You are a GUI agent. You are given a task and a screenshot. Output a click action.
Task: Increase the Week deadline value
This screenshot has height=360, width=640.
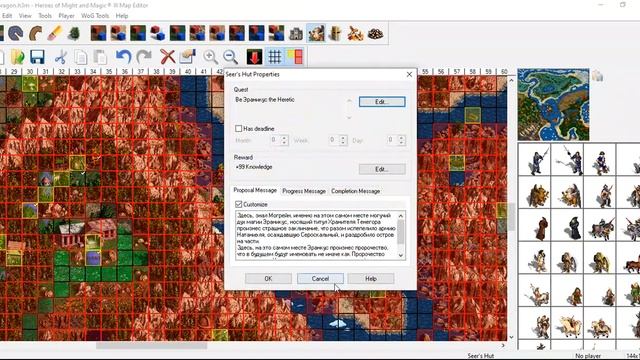point(343,138)
